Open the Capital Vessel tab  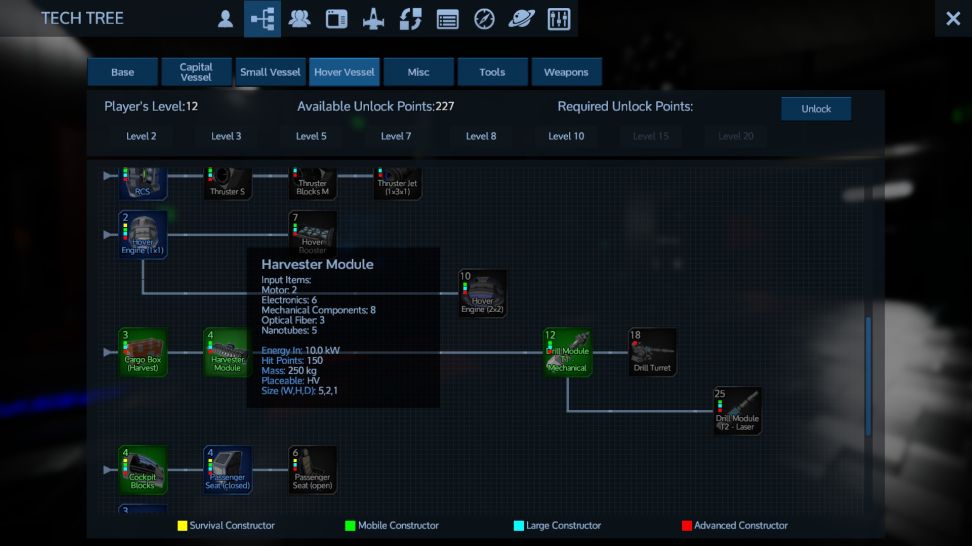click(x=196, y=72)
